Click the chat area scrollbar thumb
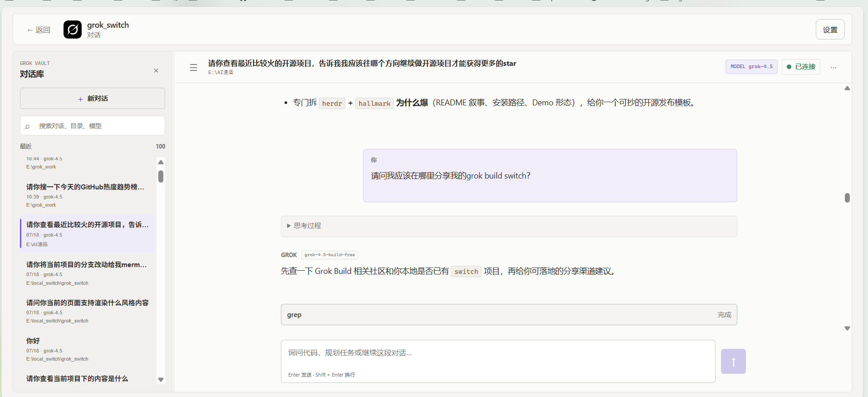Viewport: 868px width, 397px height. click(847, 198)
